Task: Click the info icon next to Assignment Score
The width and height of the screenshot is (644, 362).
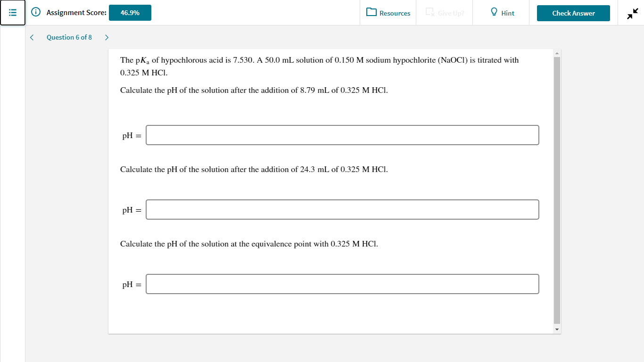Action: (x=35, y=13)
